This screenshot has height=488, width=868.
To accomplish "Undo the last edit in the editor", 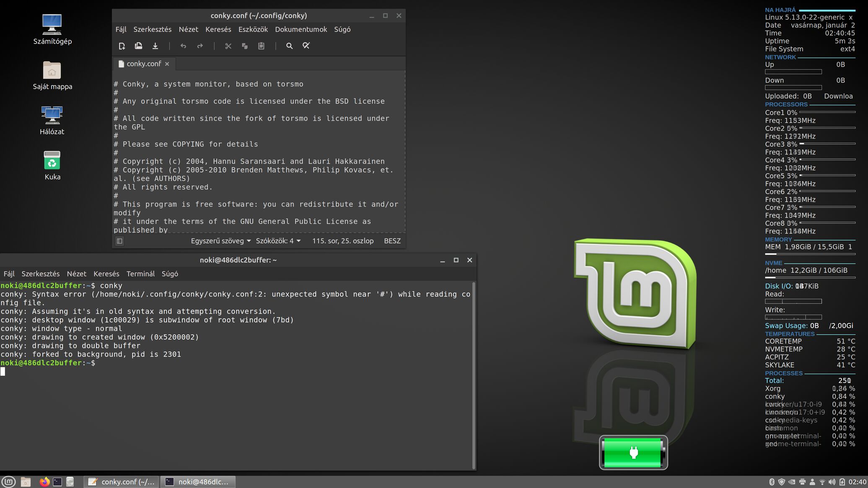I will [x=183, y=46].
